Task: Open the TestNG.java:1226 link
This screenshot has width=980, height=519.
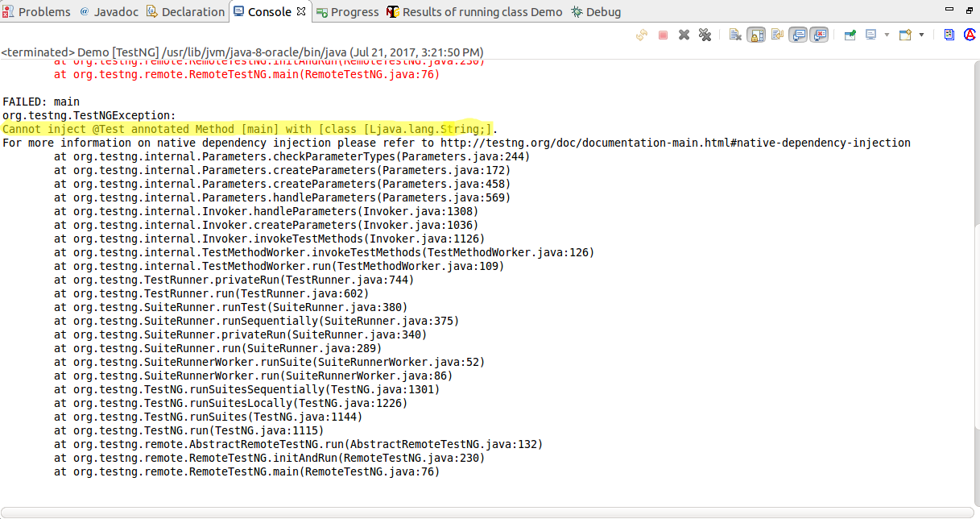Action: pyautogui.click(x=351, y=403)
